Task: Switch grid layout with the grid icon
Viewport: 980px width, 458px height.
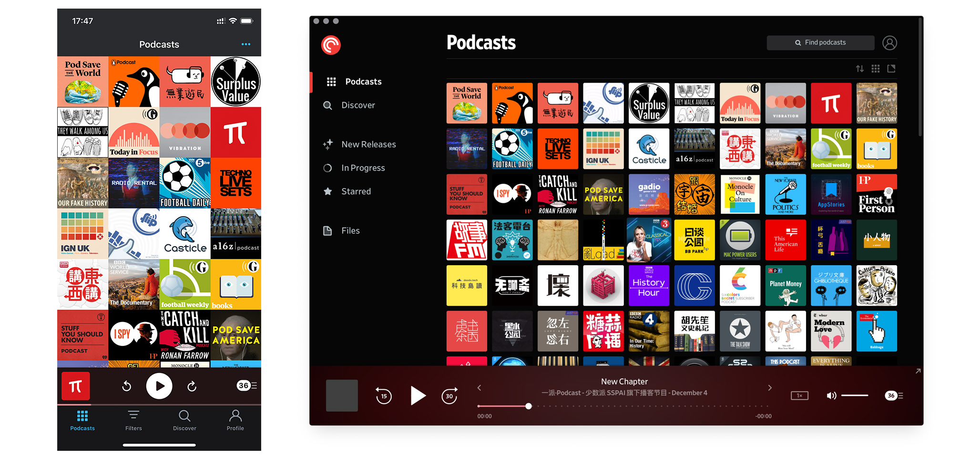Action: pos(876,69)
